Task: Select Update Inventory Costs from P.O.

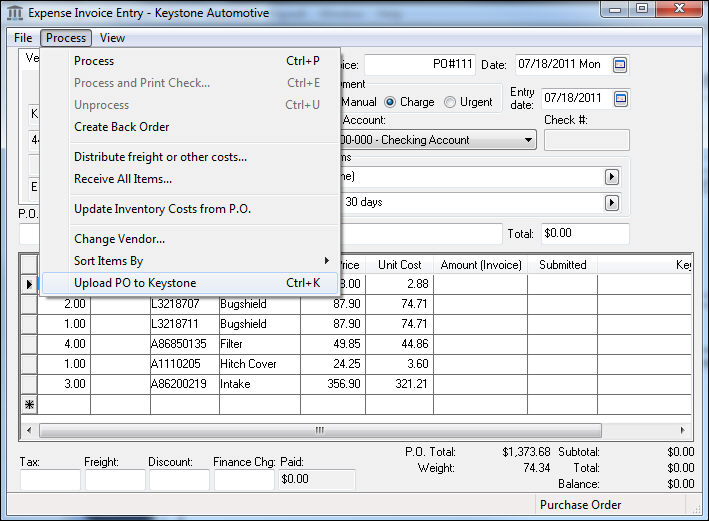Action: 162,209
